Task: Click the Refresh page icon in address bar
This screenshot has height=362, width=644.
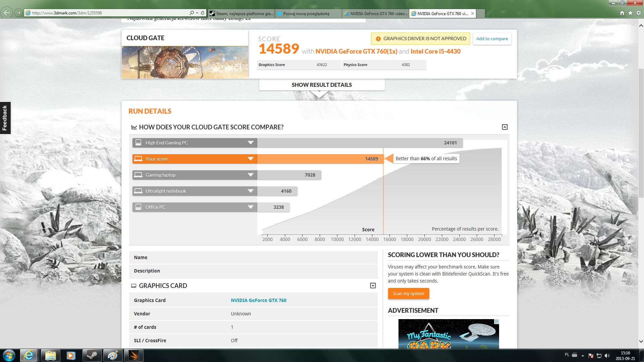Action: tap(203, 13)
